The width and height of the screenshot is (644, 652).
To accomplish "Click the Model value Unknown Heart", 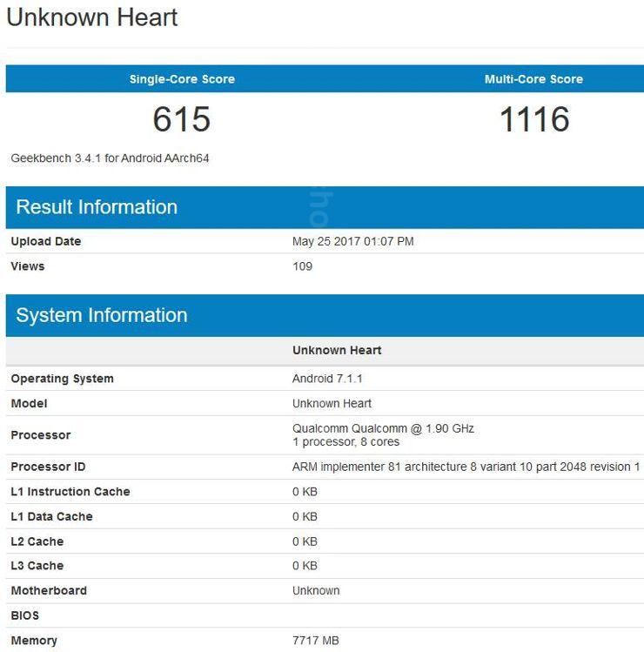I will coord(332,404).
